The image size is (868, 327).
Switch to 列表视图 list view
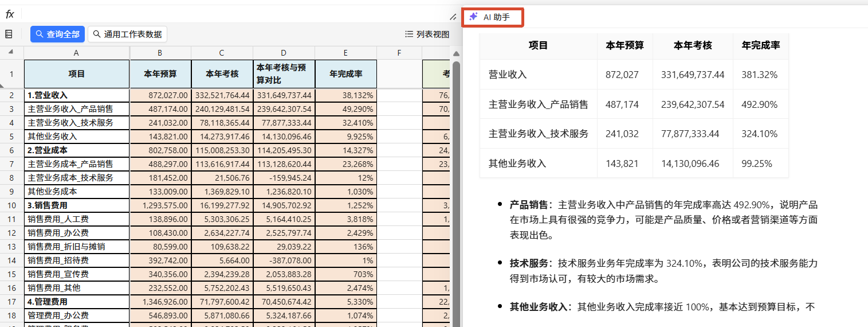coord(427,34)
